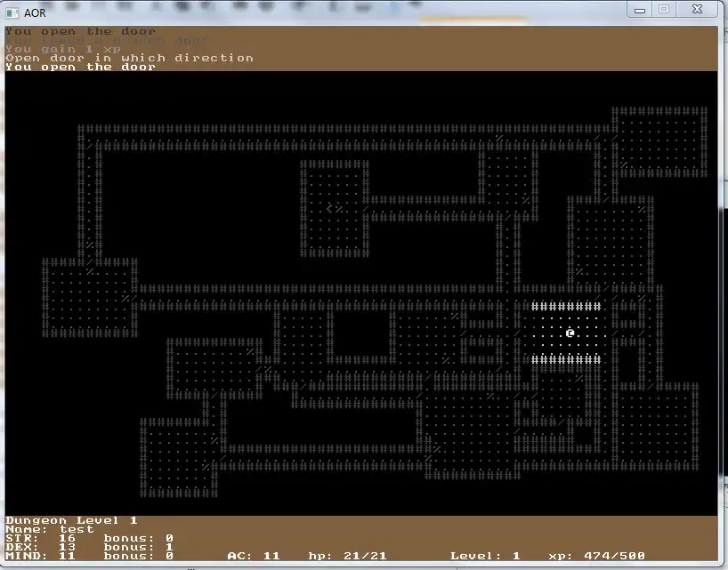Click the 'DEX: 13' stat
The height and width of the screenshot is (570, 728).
click(x=40, y=547)
